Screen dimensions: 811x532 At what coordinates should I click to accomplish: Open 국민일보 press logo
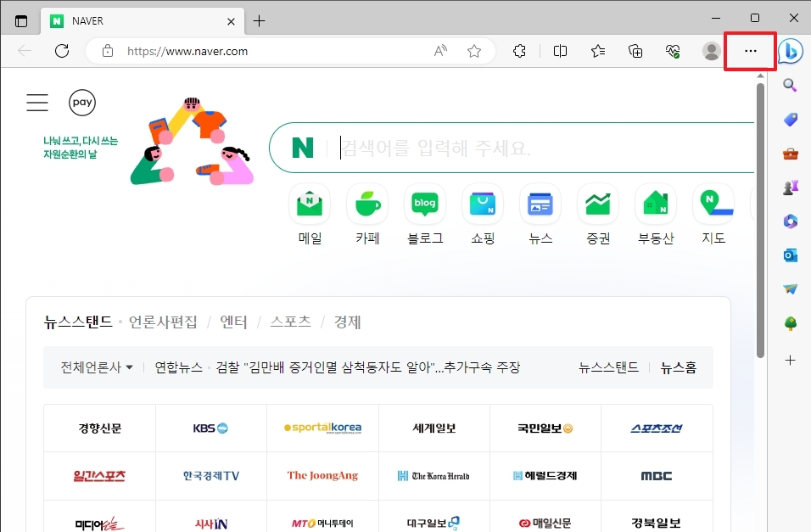point(545,428)
